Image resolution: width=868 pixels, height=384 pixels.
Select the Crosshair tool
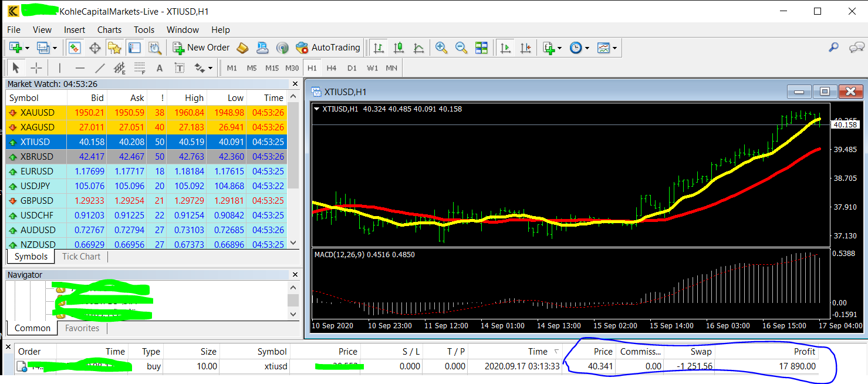36,68
